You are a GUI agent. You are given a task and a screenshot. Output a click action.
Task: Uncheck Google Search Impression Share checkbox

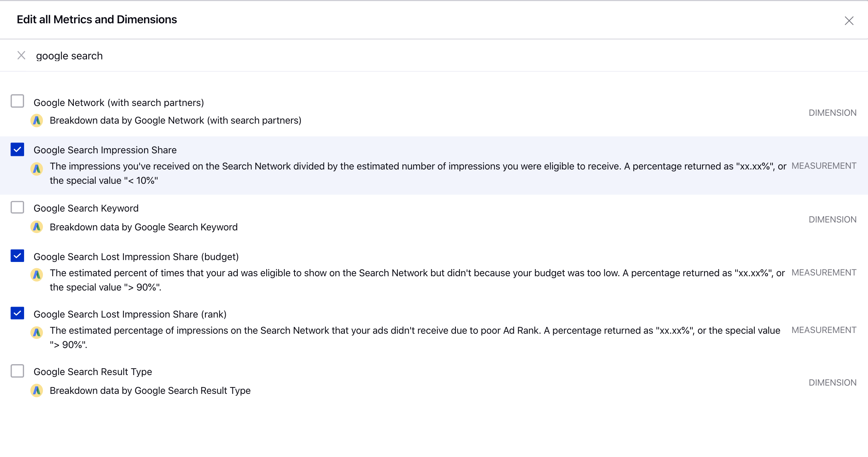coord(17,149)
